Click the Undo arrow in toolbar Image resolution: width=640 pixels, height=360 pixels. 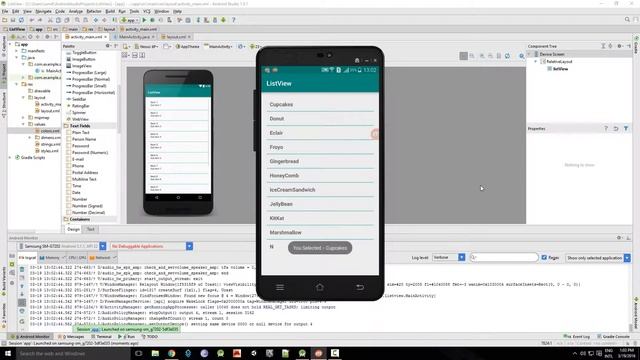32,20
